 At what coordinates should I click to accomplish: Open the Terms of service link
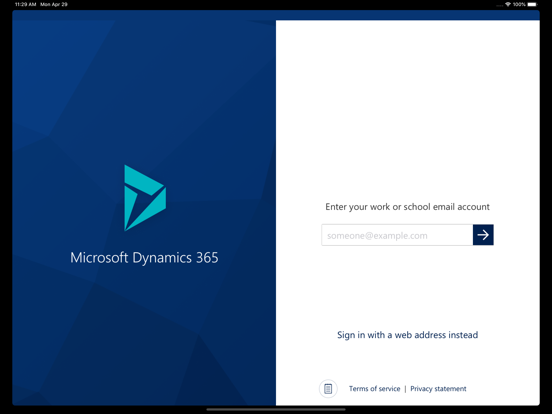tap(375, 389)
